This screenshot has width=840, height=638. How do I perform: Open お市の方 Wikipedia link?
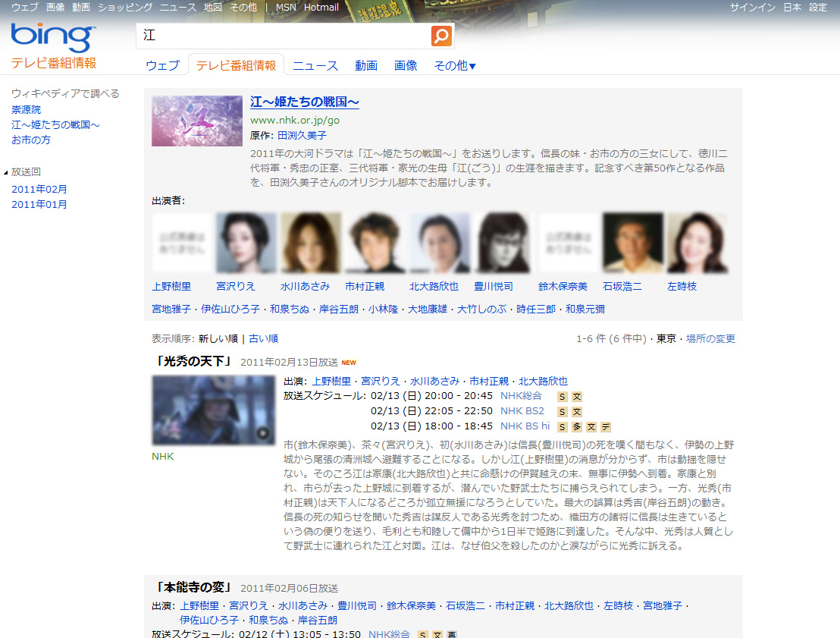tap(31, 140)
